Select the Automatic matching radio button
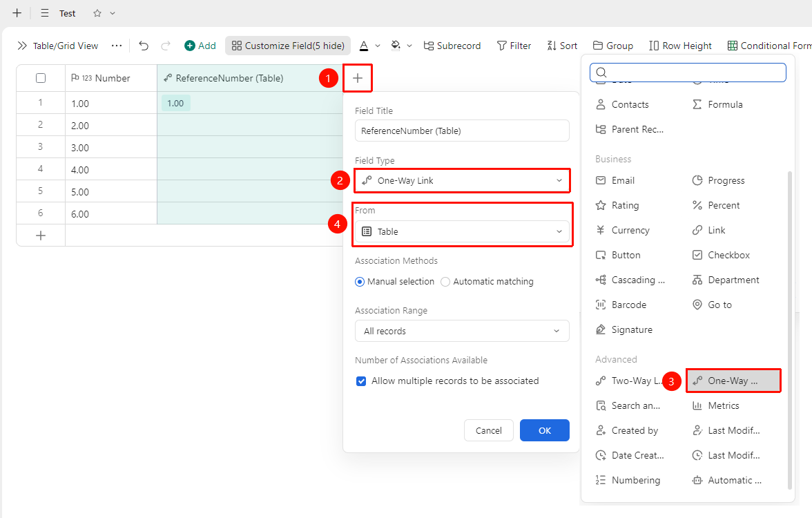Image resolution: width=812 pixels, height=518 pixels. (x=445, y=282)
